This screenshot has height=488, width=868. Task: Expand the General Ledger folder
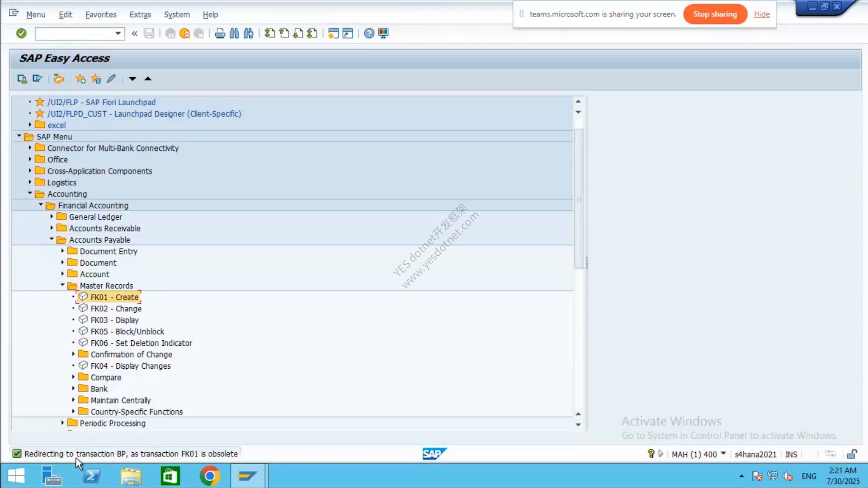point(52,216)
